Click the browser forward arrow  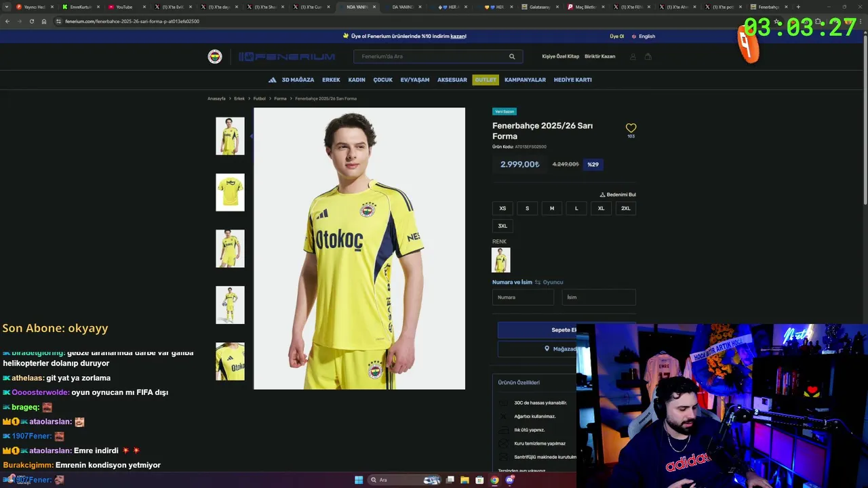19,21
